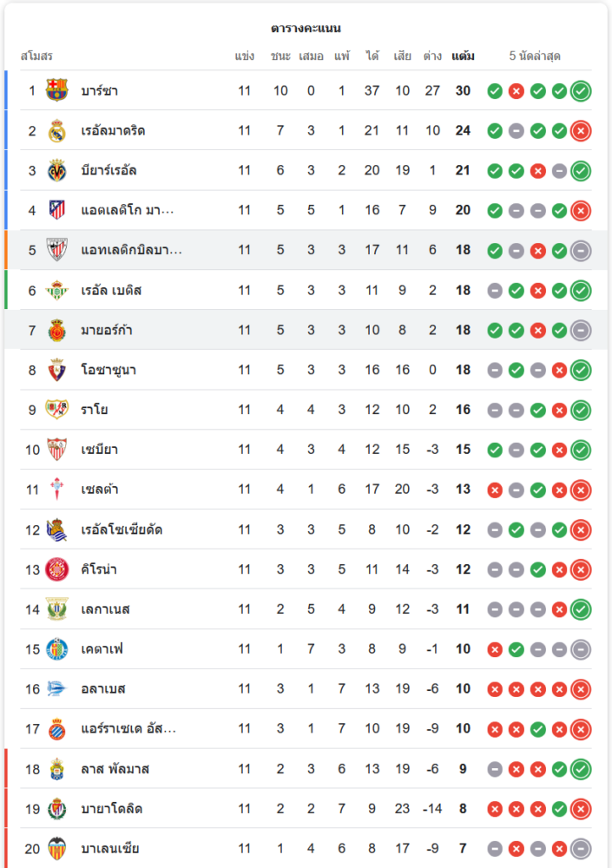Image resolution: width=612 pixels, height=868 pixels.
Task: Open the เซลต้า team row
Action: pos(101,490)
